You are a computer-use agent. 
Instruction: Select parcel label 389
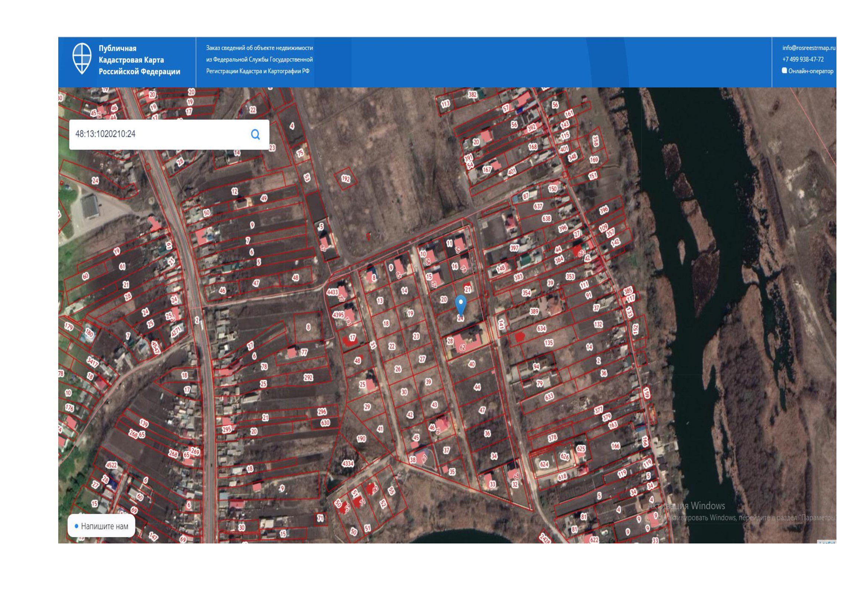coord(534,311)
